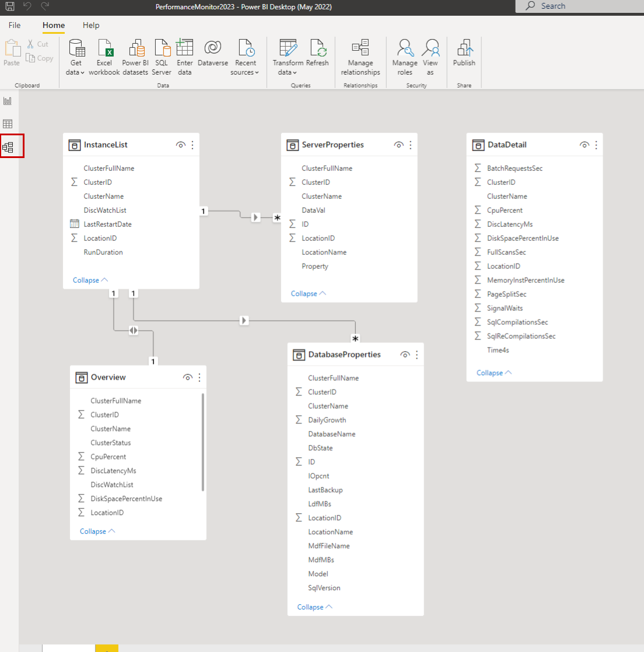The image size is (644, 652).
Task: Toggle visibility of the DataDetail table
Action: click(584, 145)
